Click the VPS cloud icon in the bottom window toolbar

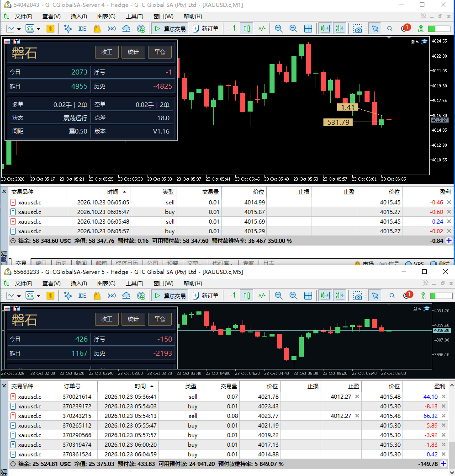(x=126, y=296)
